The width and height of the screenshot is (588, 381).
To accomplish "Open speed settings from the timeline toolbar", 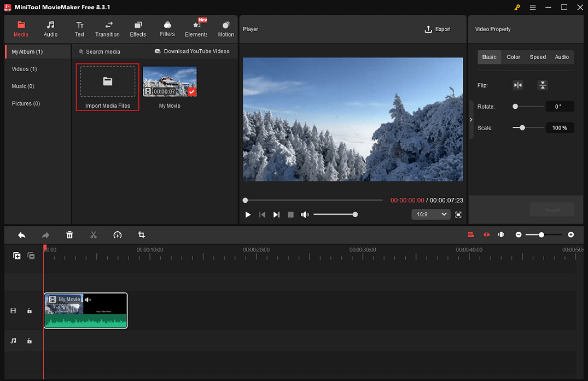I will 118,235.
